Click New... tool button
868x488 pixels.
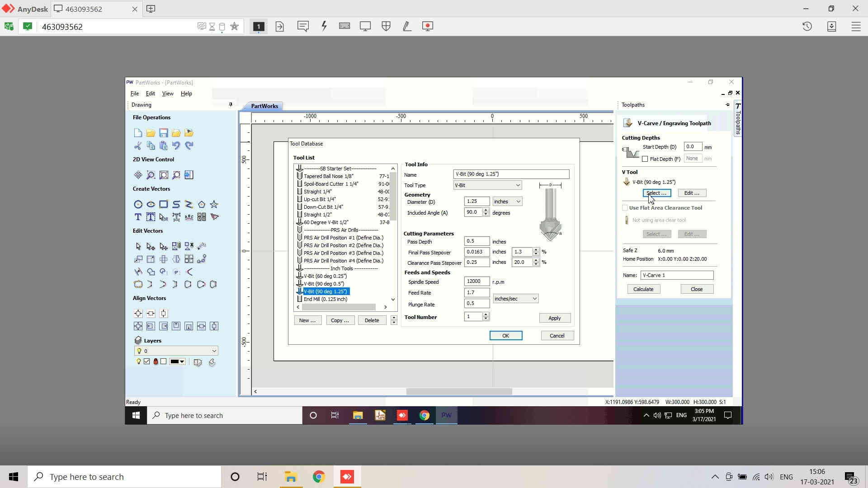(307, 320)
